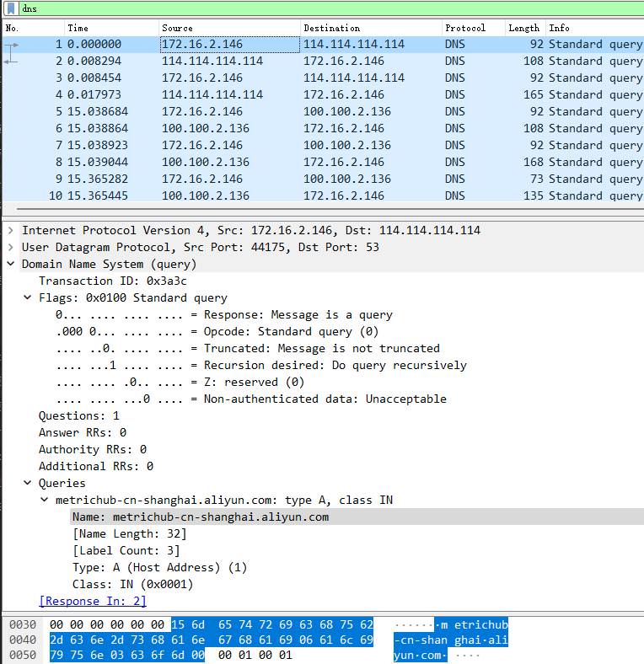
Task: Select [Label Count: 3] field
Action: (126, 551)
